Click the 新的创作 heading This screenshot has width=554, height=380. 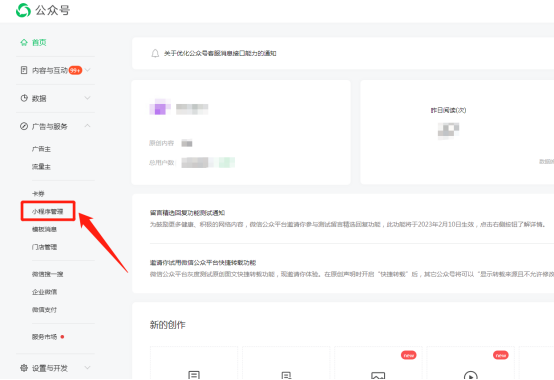pos(167,325)
